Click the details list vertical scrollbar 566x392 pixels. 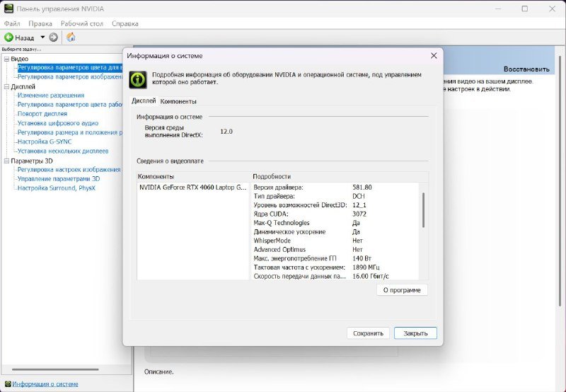pos(423,210)
